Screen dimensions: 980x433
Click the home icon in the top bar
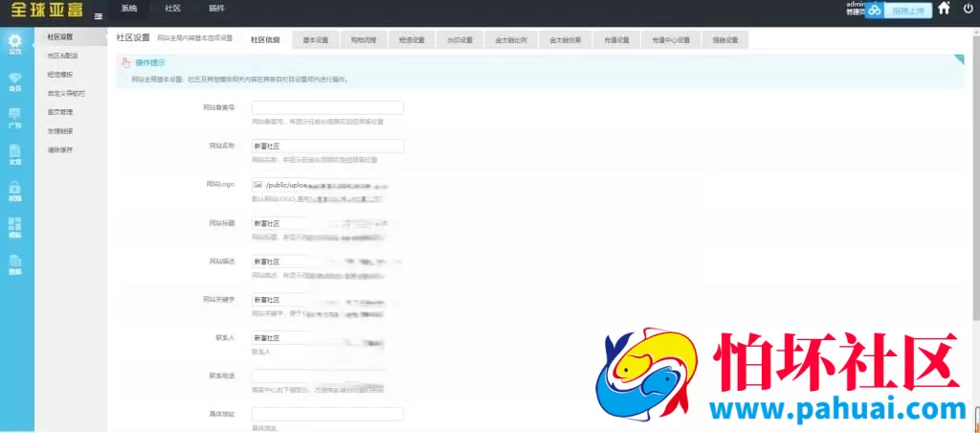point(944,9)
